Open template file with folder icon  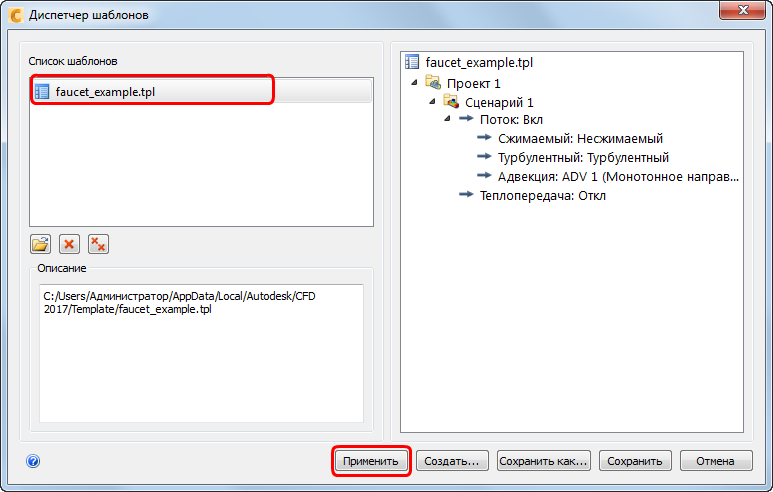[x=40, y=244]
